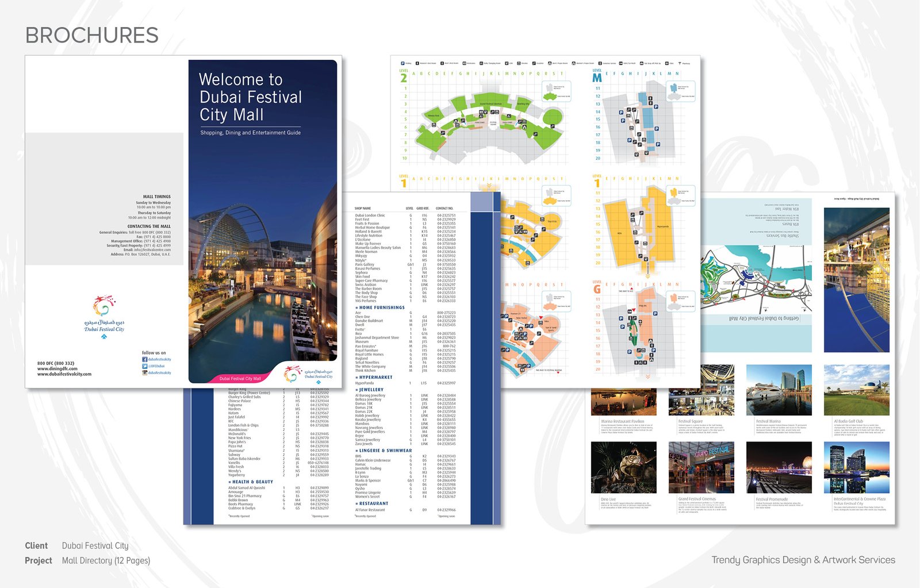This screenshot has height=588, width=920.
Task: Click the HyperPanda directory row
Action: (x=405, y=383)
